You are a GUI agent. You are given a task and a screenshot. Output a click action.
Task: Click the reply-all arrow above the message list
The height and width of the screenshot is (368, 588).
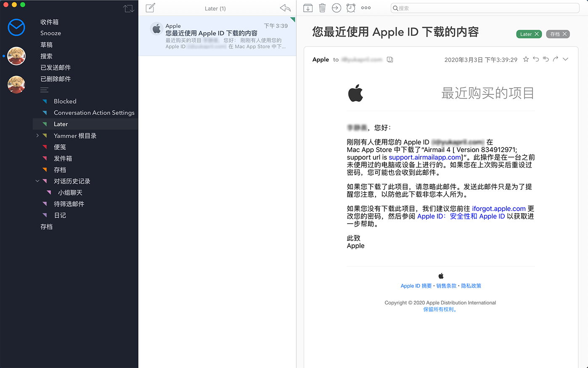285,8
